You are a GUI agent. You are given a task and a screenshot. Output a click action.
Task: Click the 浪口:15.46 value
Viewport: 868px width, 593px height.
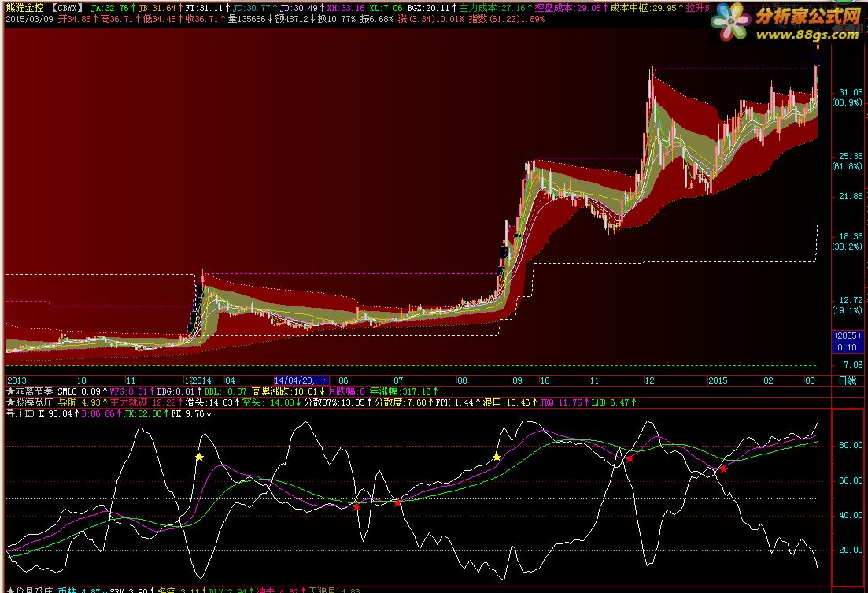click(506, 402)
